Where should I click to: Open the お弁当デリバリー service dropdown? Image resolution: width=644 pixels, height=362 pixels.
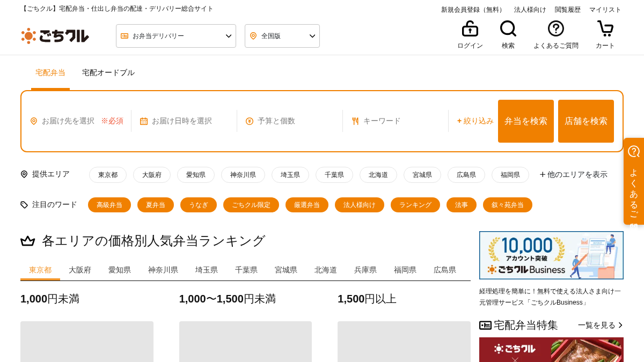(x=176, y=36)
